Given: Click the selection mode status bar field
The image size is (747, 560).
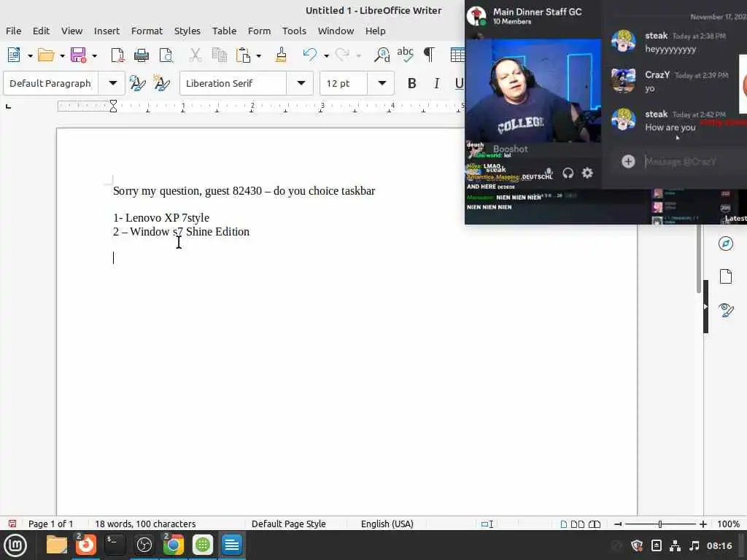Looking at the screenshot, I should (487, 524).
